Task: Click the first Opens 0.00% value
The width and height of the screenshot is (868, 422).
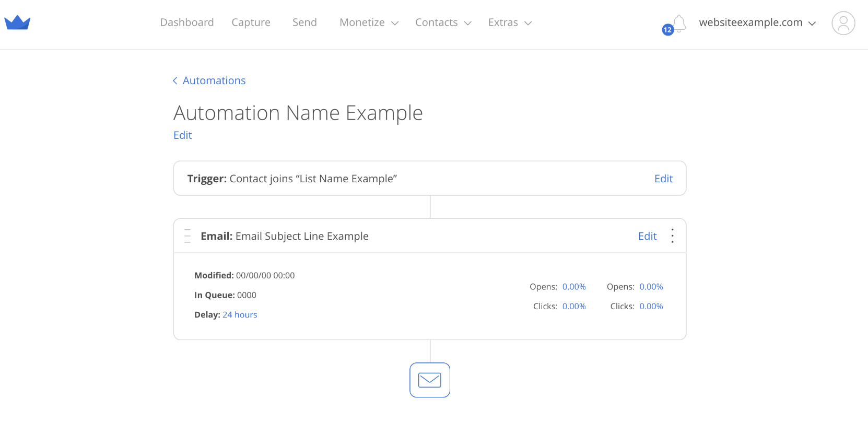Action: coord(574,287)
